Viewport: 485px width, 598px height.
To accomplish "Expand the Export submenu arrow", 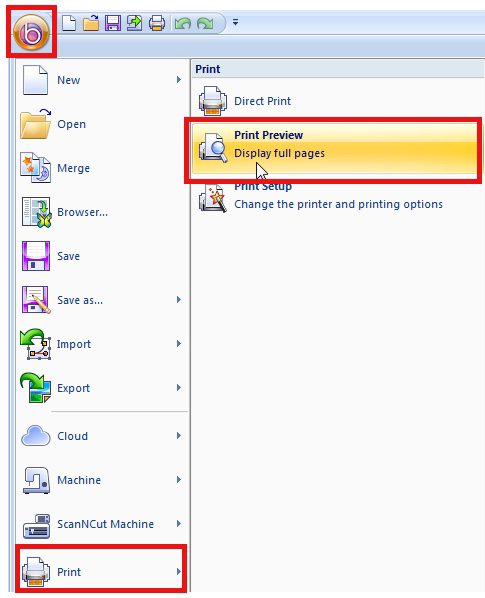I will 179,388.
